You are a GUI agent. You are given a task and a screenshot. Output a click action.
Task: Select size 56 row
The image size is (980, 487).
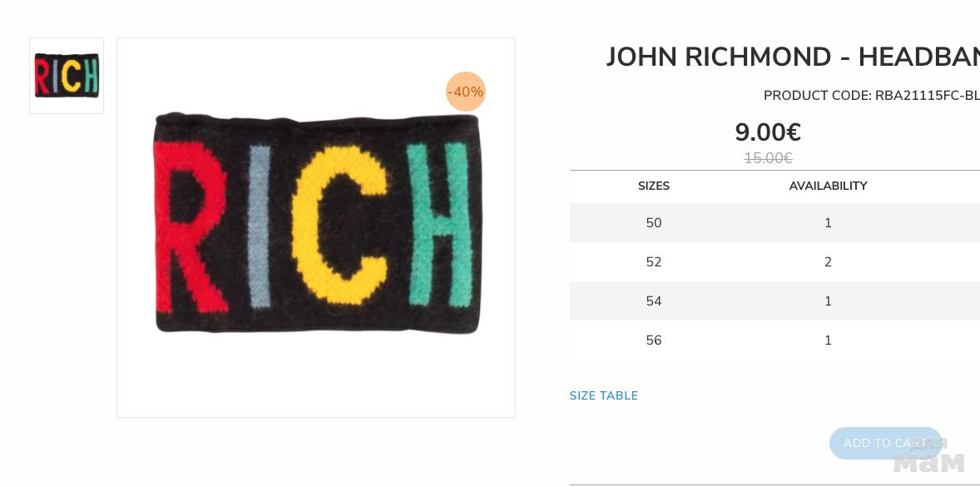tap(775, 340)
